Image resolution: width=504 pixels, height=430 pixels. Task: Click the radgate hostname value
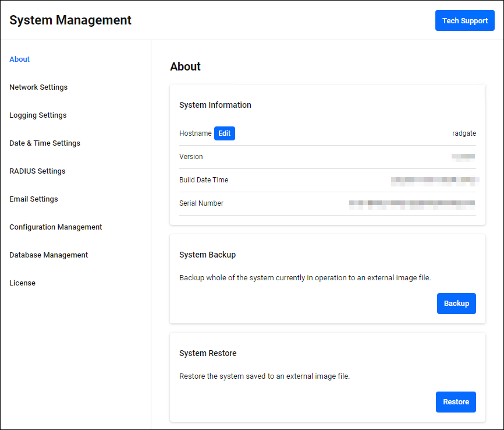pyautogui.click(x=464, y=133)
